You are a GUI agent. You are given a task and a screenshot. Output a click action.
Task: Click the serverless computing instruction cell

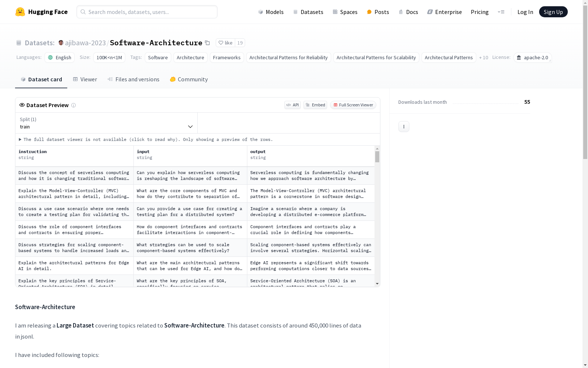[75, 176]
